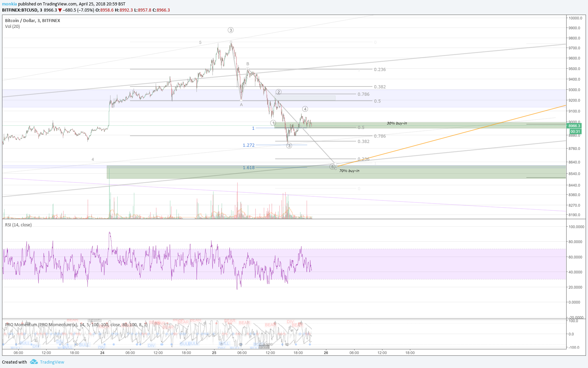Select the circled 5 wave label
This screenshot has height=368, width=588.
click(x=332, y=167)
